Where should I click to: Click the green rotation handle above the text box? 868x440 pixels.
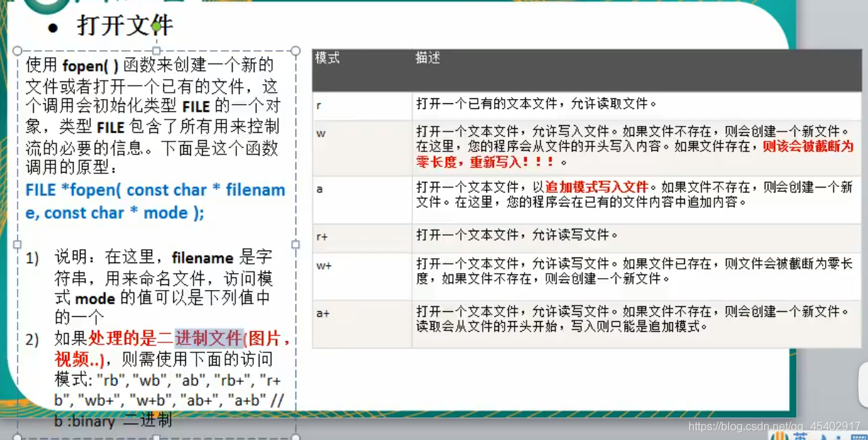157,26
